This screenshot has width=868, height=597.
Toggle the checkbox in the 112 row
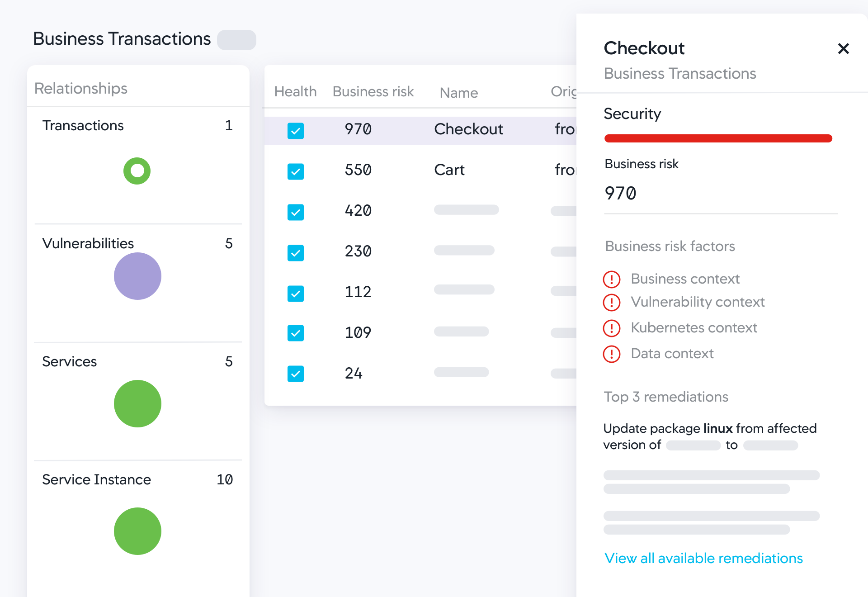tap(296, 294)
